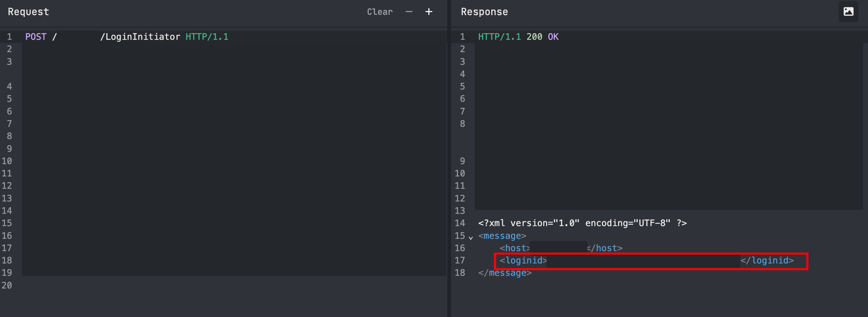Image resolution: width=868 pixels, height=317 pixels.
Task: Click the POST method in request line
Action: (x=36, y=37)
